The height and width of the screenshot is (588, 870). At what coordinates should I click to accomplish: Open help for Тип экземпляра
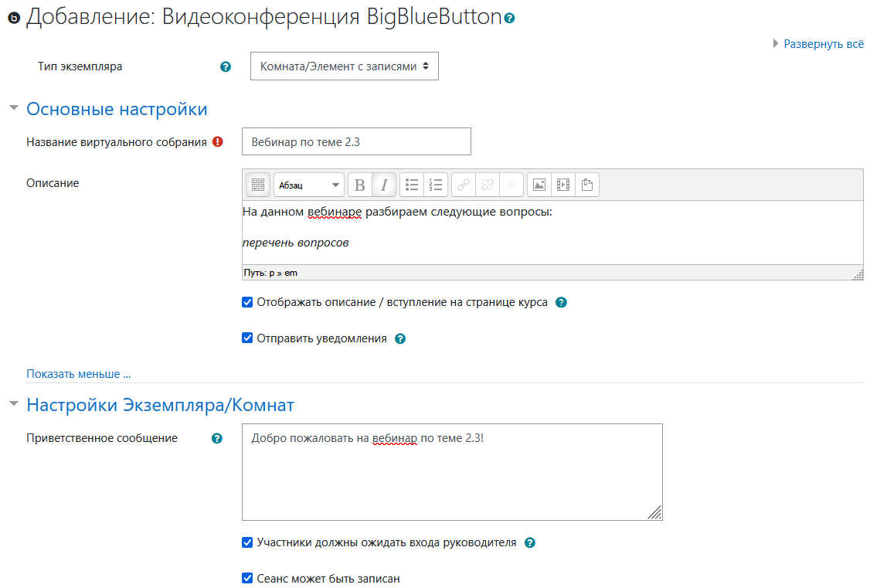[226, 66]
